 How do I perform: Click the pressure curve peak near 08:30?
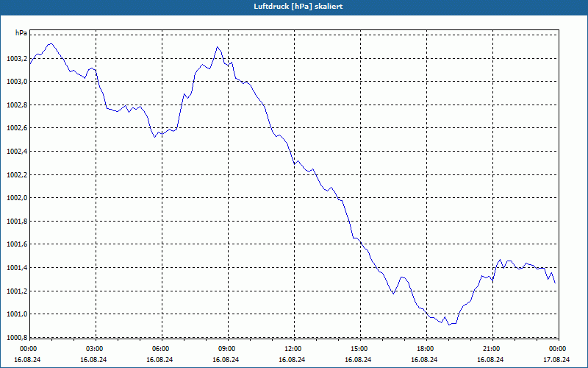click(x=217, y=47)
